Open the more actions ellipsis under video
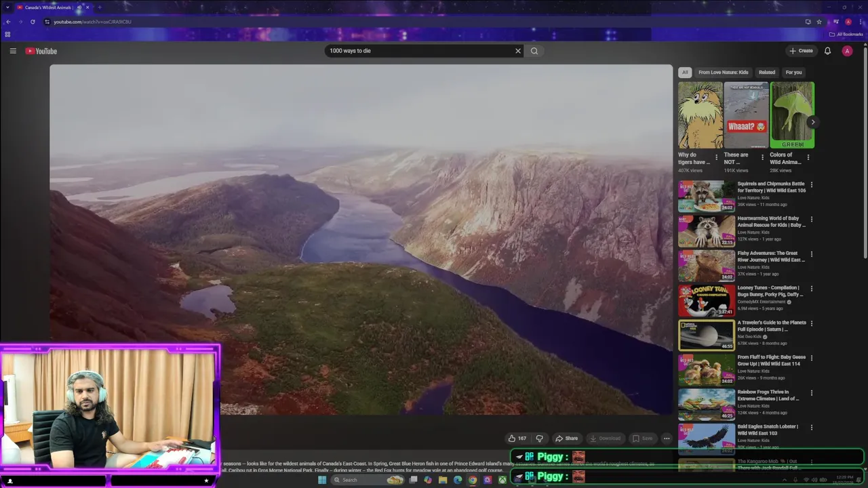Viewport: 868px width, 488px height. (667, 439)
